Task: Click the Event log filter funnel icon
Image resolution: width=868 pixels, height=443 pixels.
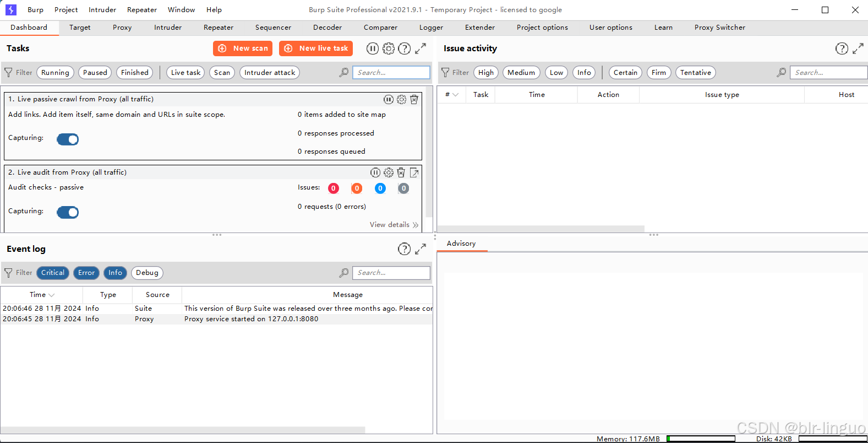Action: click(8, 273)
